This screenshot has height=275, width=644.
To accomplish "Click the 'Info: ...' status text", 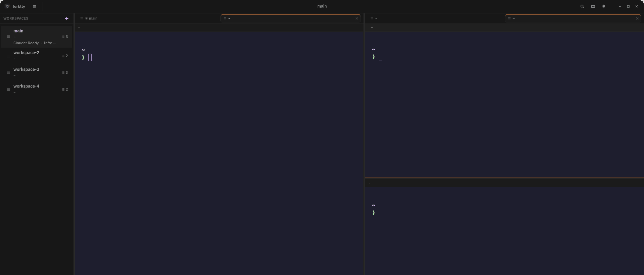I will tap(50, 43).
